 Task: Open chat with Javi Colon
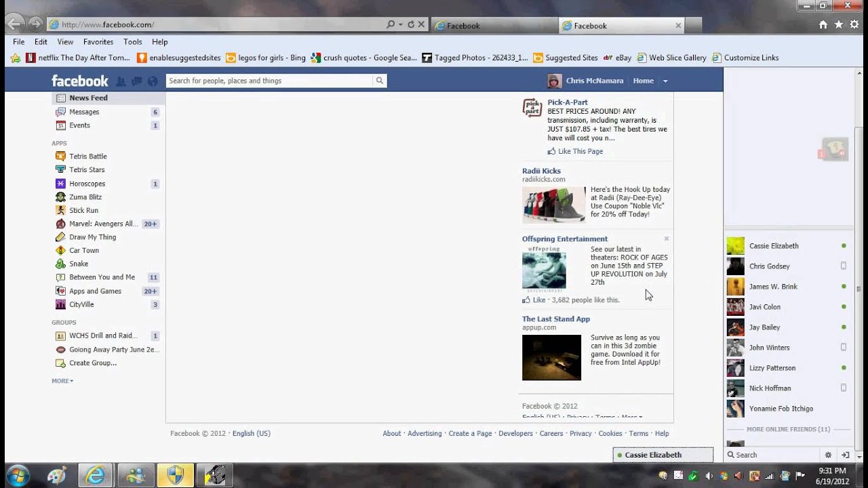click(787, 307)
